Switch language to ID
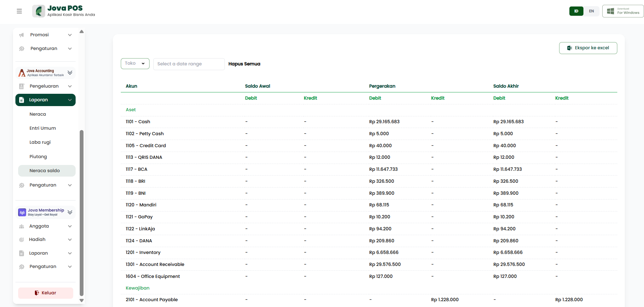 576,11
